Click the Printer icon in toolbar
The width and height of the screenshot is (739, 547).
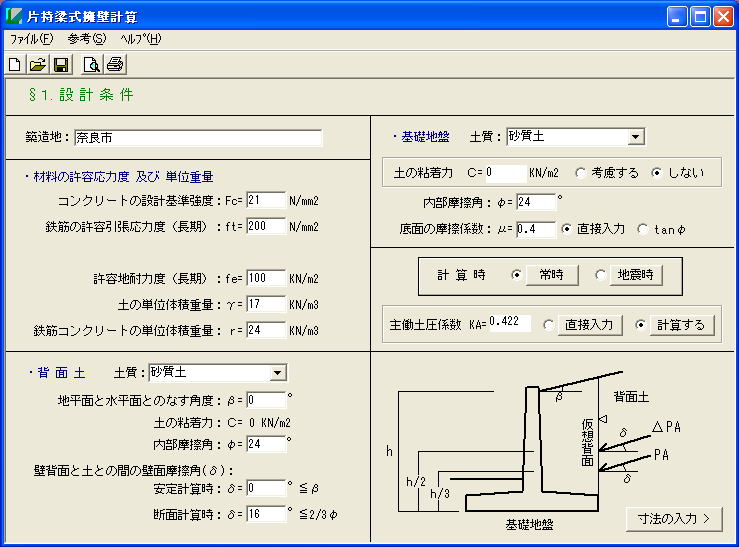click(x=115, y=66)
